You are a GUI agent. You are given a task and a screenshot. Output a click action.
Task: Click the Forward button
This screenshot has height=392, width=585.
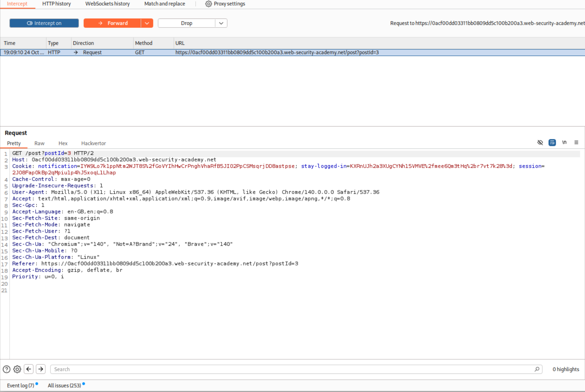112,23
